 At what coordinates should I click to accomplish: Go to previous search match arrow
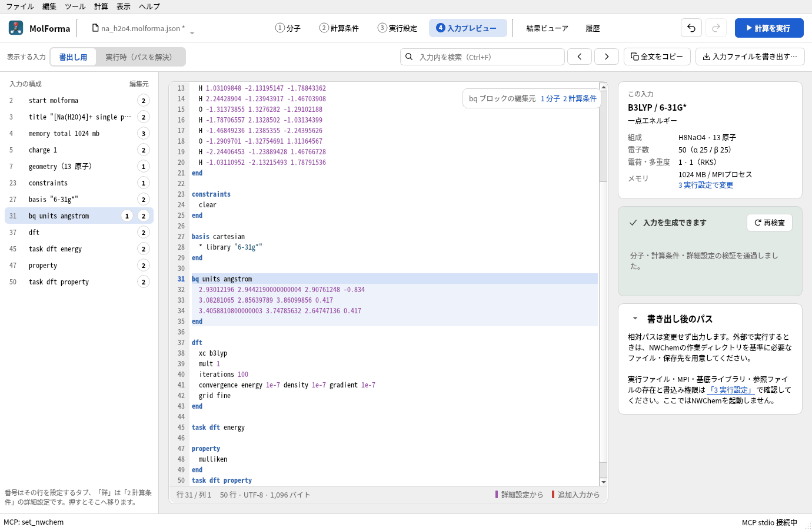pyautogui.click(x=580, y=57)
